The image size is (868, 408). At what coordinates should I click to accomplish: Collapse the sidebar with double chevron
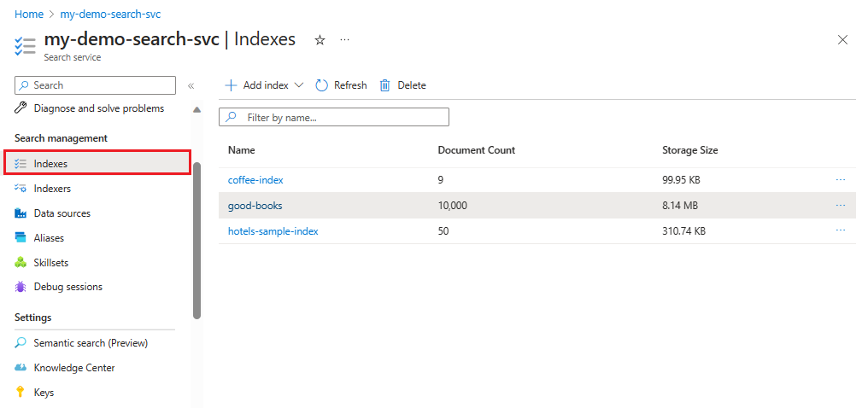pos(191,85)
